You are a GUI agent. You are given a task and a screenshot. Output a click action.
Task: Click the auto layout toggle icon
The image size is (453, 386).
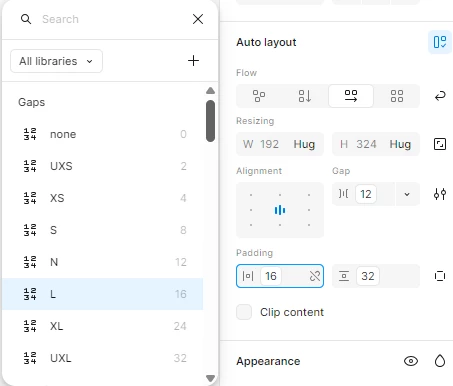pyautogui.click(x=440, y=42)
